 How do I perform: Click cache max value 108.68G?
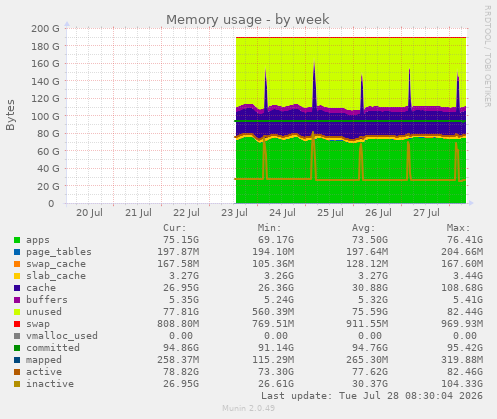[462, 288]
